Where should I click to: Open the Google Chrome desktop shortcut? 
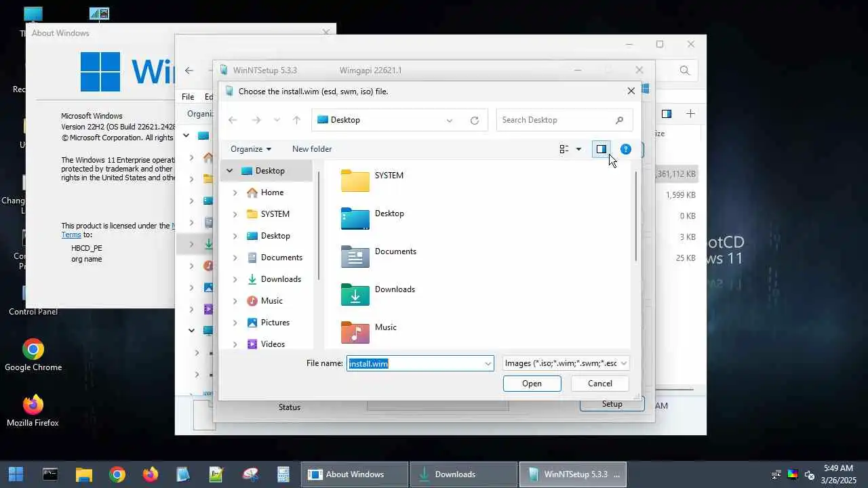point(33,356)
